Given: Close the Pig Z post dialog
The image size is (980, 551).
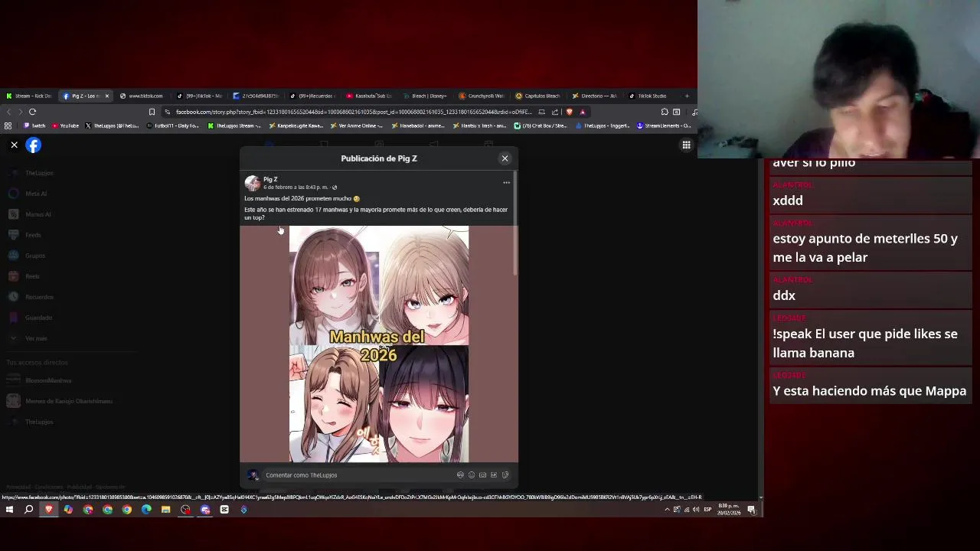Looking at the screenshot, I should [505, 158].
